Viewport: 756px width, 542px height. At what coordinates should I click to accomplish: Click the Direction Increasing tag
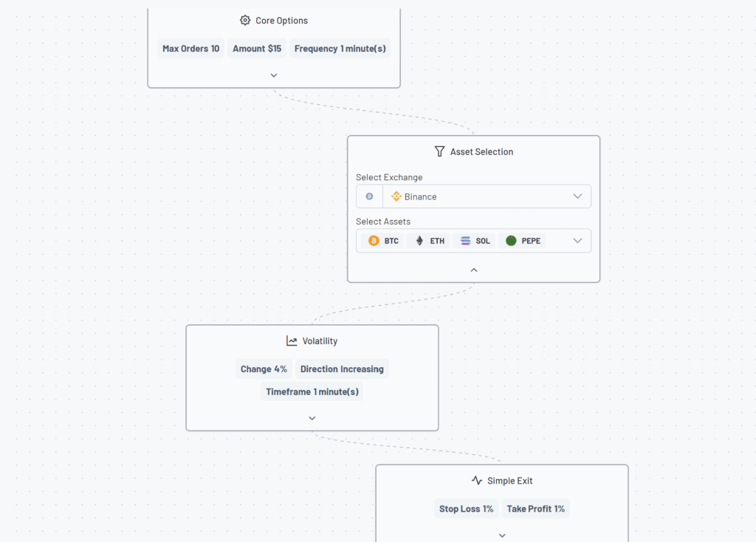(342, 369)
